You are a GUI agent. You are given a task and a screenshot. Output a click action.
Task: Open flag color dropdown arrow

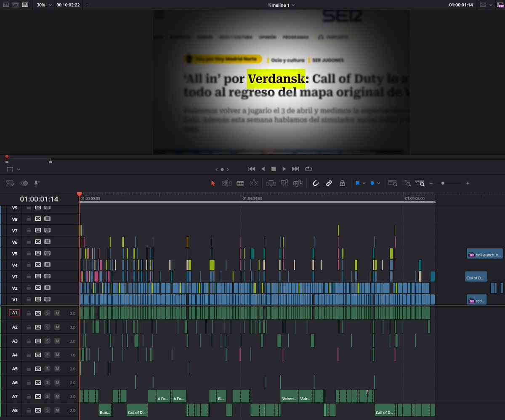pyautogui.click(x=364, y=183)
